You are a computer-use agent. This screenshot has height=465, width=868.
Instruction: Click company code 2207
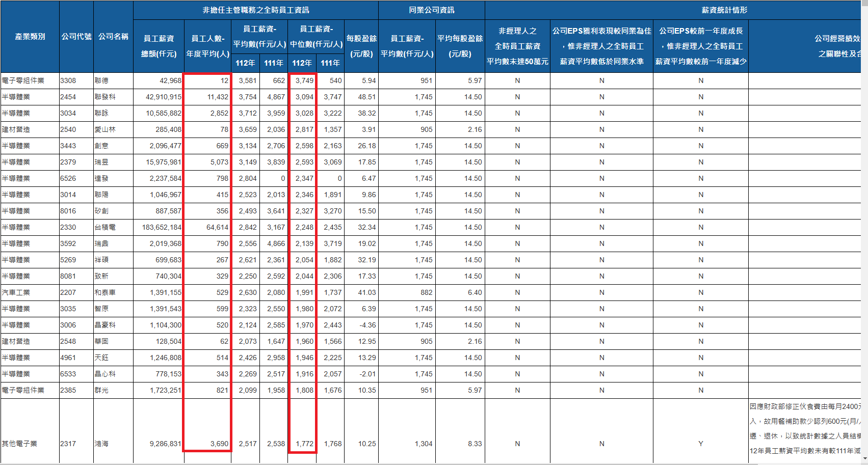(x=68, y=292)
